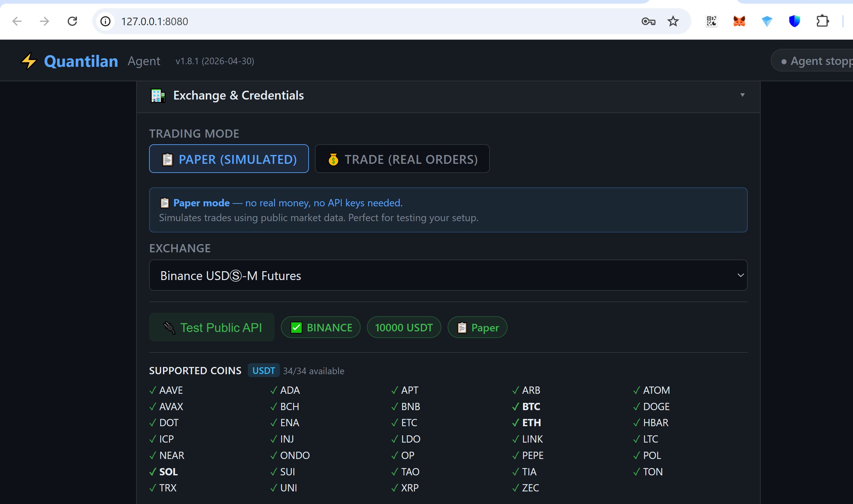The image size is (853, 504).
Task: Click the 10000 USDT balance badge
Action: [404, 327]
